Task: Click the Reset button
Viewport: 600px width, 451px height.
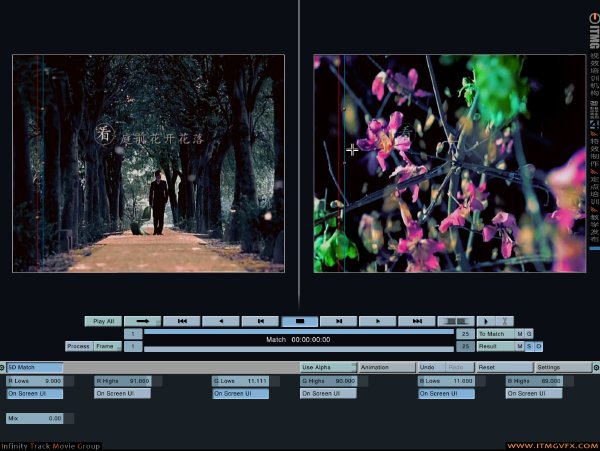Action: [x=505, y=367]
